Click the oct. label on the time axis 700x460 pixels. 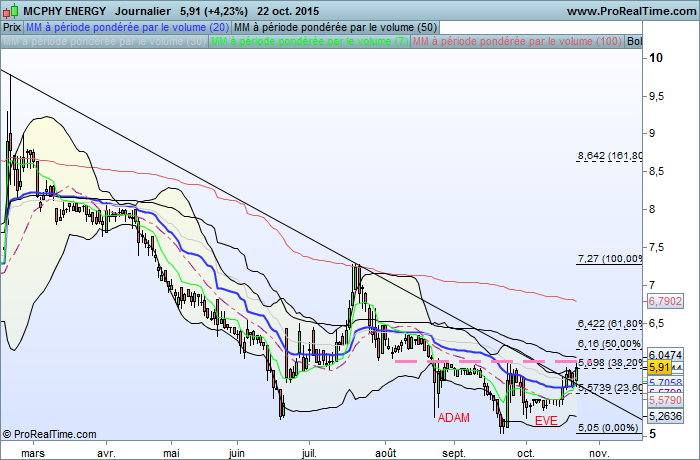tap(526, 453)
